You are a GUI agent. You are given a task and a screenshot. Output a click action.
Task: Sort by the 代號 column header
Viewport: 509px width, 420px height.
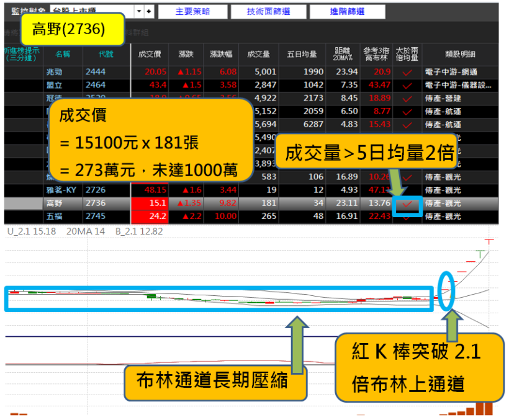click(x=106, y=54)
